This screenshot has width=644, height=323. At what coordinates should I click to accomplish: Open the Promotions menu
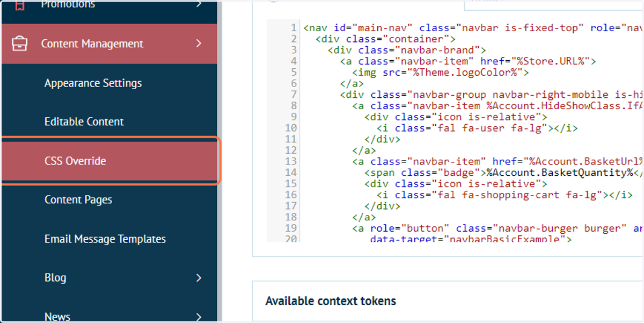click(68, 5)
